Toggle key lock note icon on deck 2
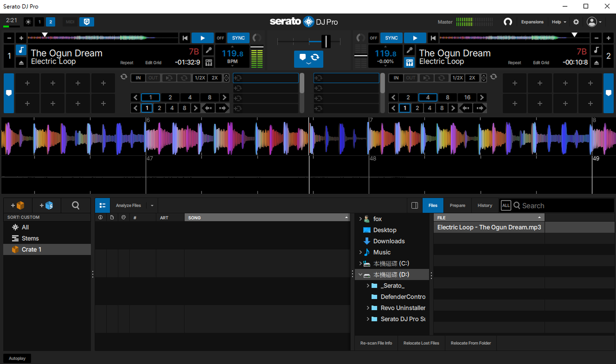The width and height of the screenshot is (616, 364). [596, 50]
